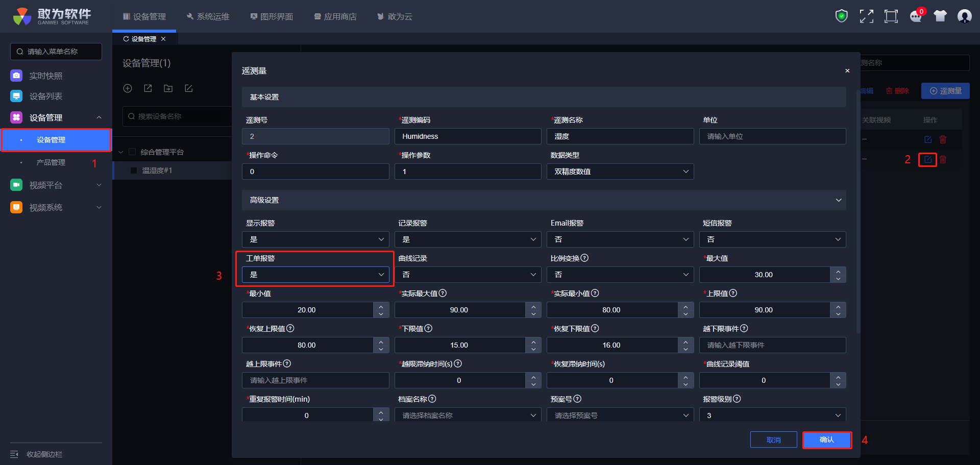
Task: Open the user avatar profile menu
Action: [964, 16]
